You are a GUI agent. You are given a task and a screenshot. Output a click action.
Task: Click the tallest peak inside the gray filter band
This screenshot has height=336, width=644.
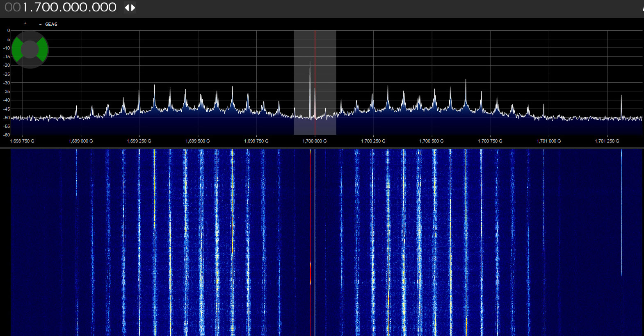click(x=310, y=62)
